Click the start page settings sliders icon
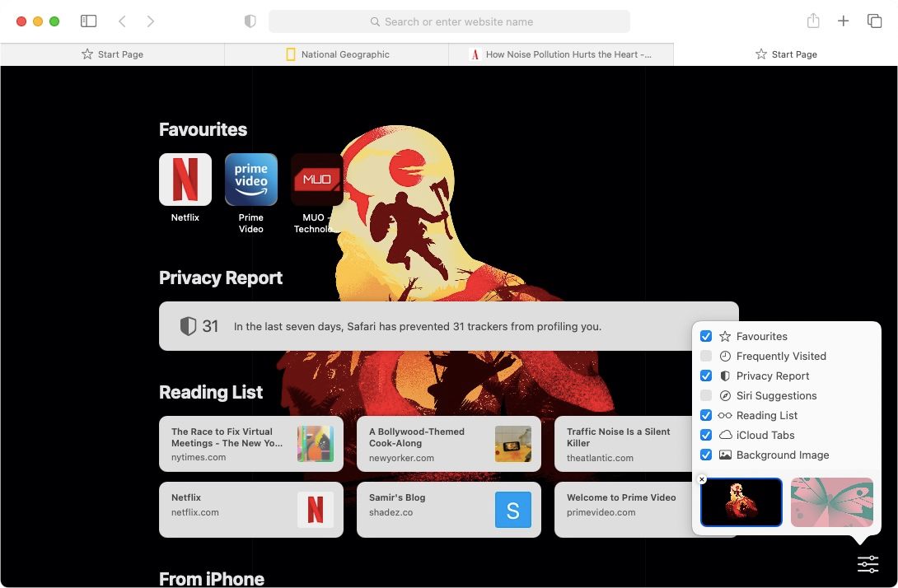 pos(868,564)
